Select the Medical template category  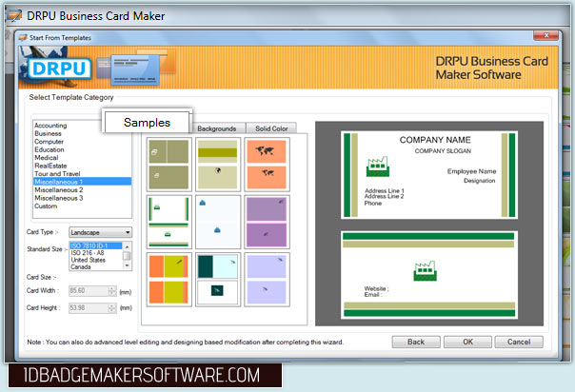click(47, 158)
